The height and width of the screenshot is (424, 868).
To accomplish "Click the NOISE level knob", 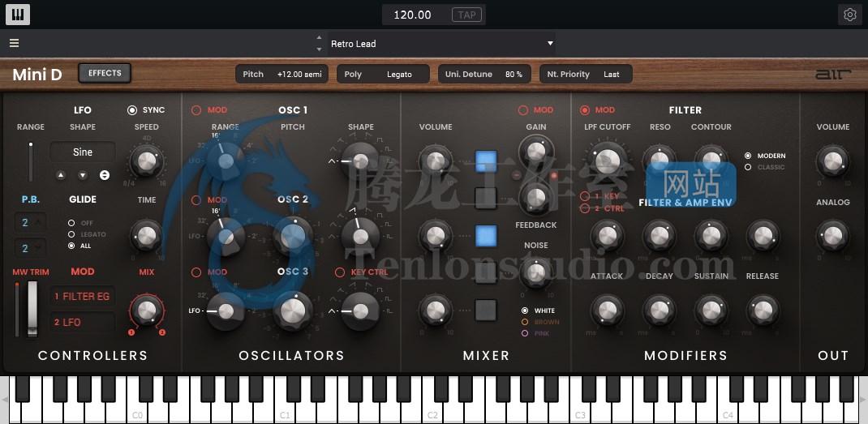I will (536, 272).
